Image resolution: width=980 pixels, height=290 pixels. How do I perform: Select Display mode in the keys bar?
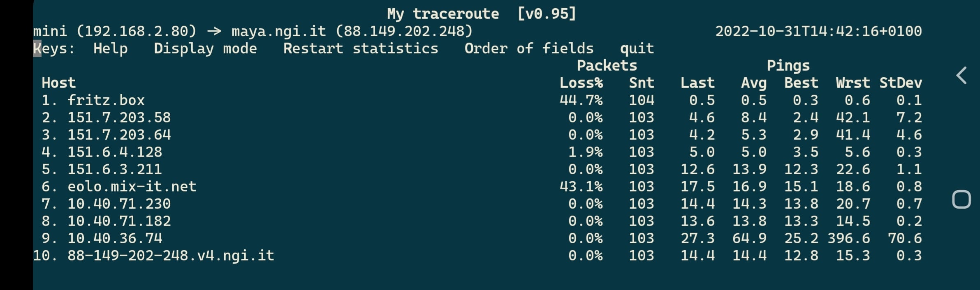pyautogui.click(x=205, y=48)
